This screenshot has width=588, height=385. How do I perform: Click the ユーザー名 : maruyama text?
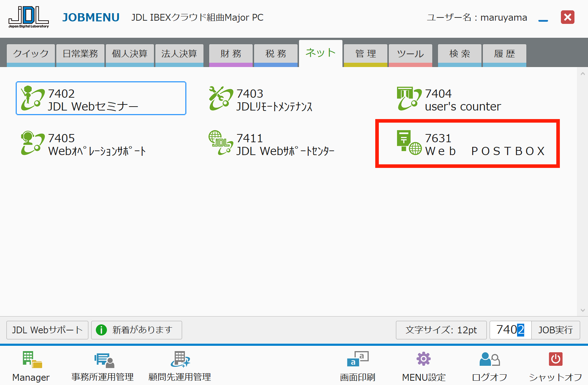coord(477,17)
